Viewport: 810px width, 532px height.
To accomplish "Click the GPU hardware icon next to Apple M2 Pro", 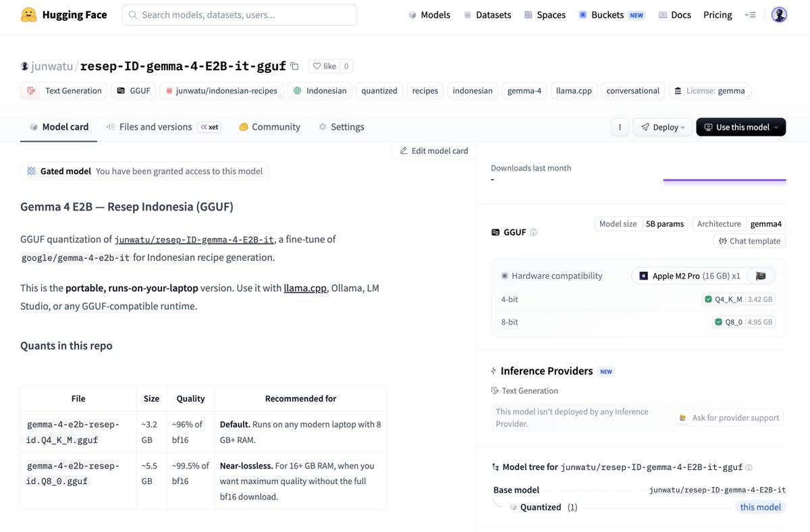I will [x=761, y=275].
